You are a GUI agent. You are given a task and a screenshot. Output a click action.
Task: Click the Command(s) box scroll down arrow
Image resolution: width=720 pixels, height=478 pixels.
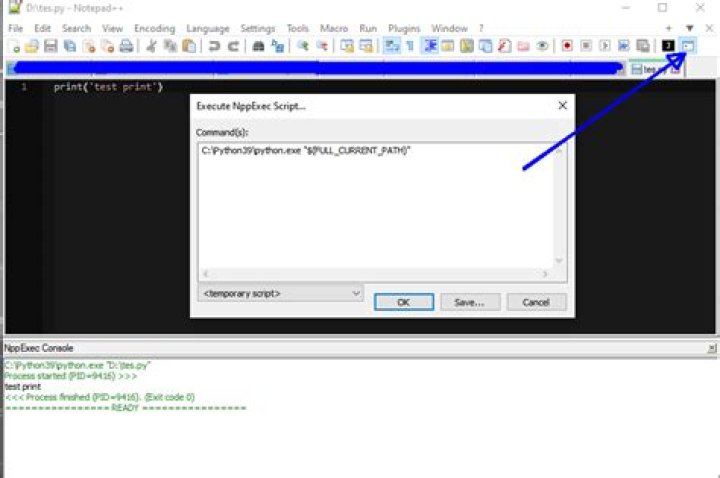559,261
